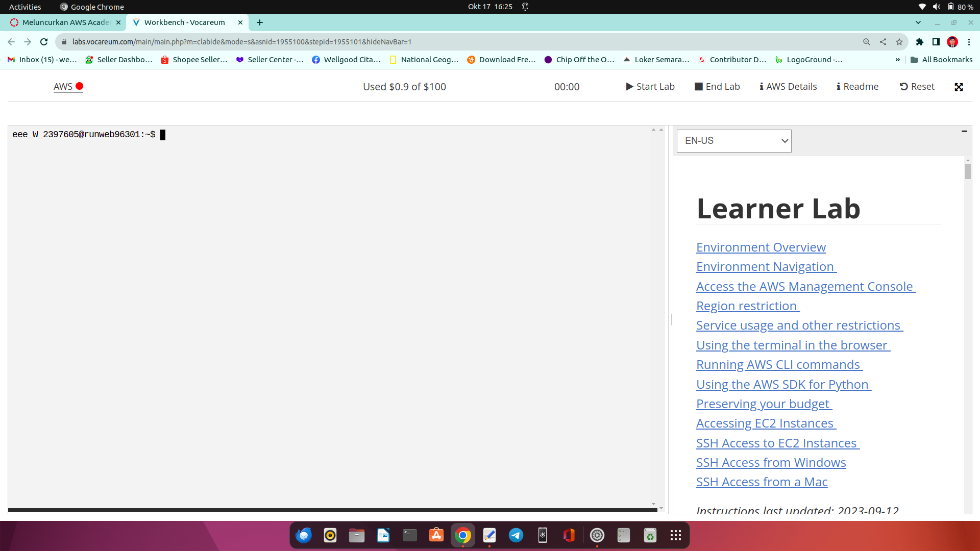Click the readme panel scrollbar thumb

pyautogui.click(x=968, y=171)
